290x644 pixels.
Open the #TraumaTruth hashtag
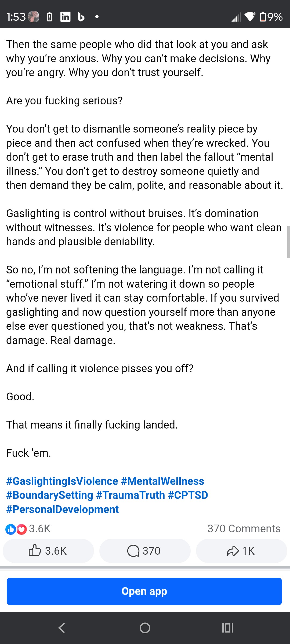130,495
